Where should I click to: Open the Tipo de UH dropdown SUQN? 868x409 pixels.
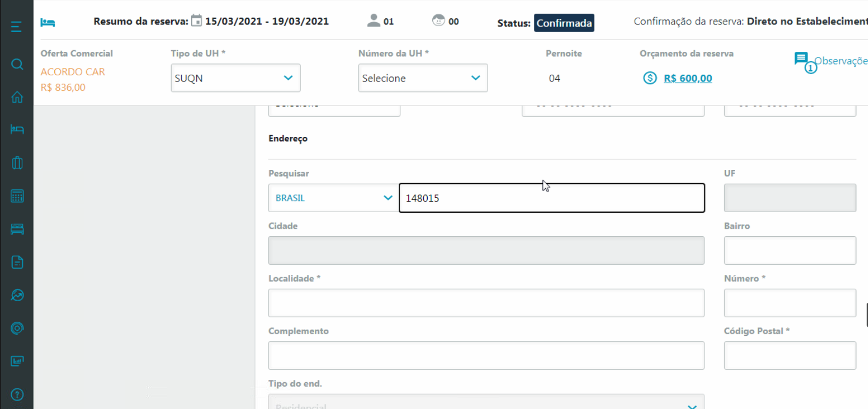(x=236, y=78)
